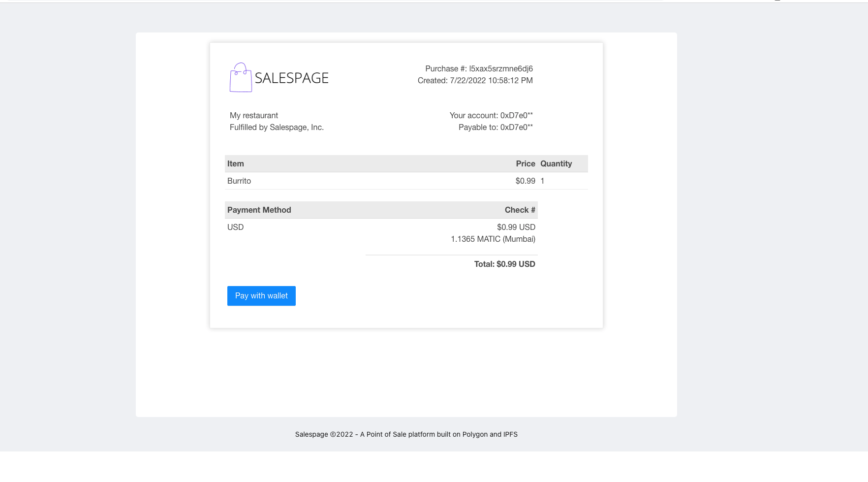Screen dimensions: 868x482
Task: Click the Pay with wallet button
Action: pyautogui.click(x=261, y=296)
